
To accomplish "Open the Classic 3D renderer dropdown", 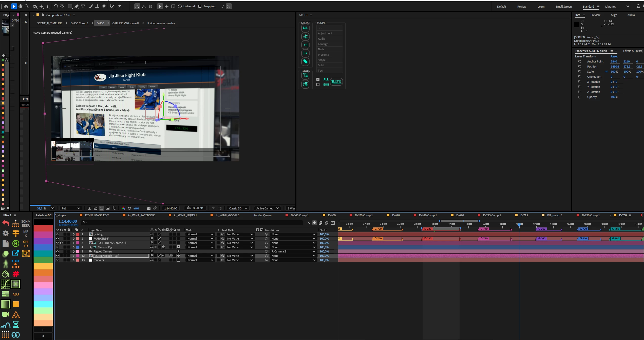I will tap(238, 208).
